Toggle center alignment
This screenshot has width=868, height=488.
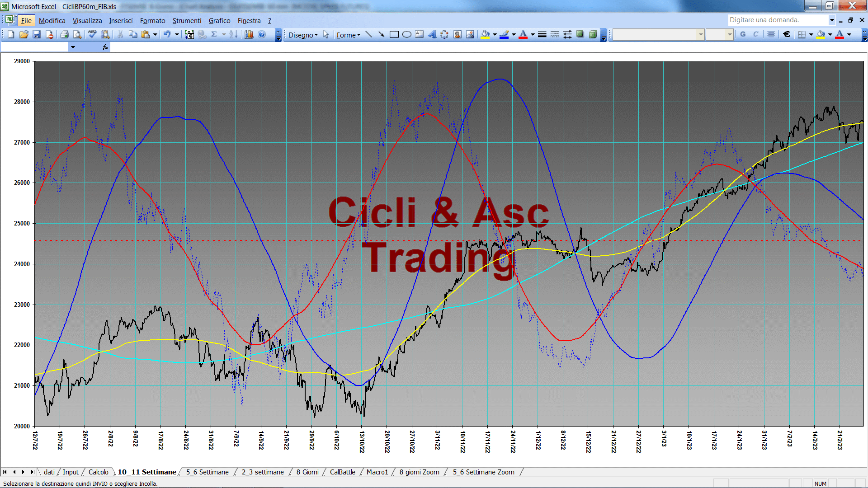point(771,34)
